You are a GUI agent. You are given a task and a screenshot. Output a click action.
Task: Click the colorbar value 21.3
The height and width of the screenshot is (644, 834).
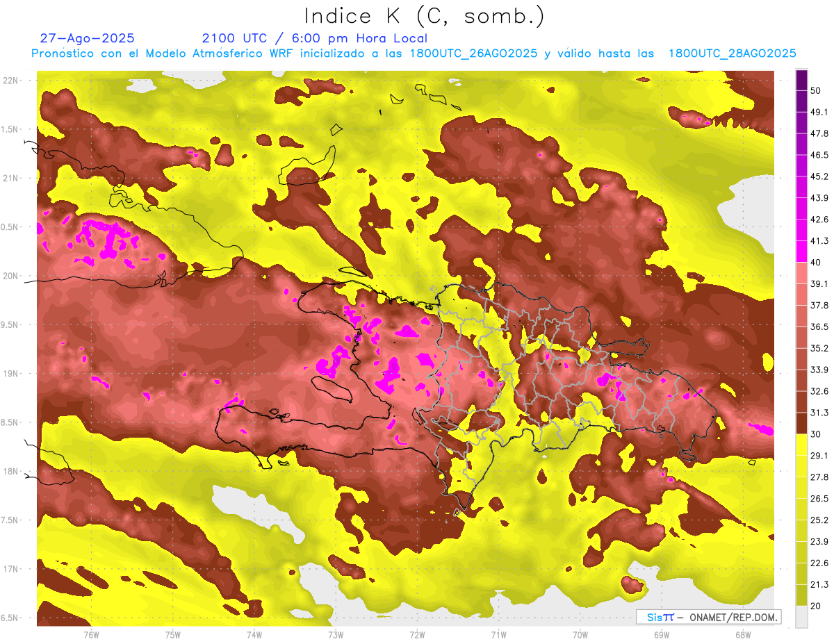point(819,584)
